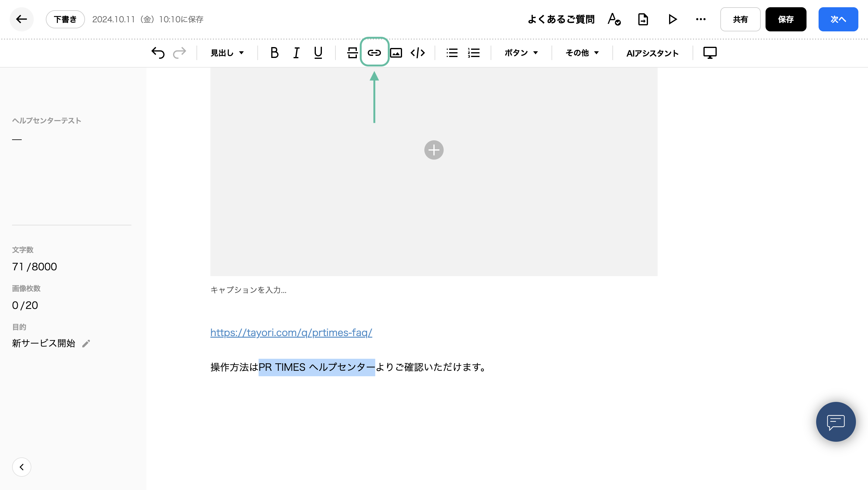Insert an embed code block
Image resolution: width=868 pixels, height=490 pixels.
[417, 52]
